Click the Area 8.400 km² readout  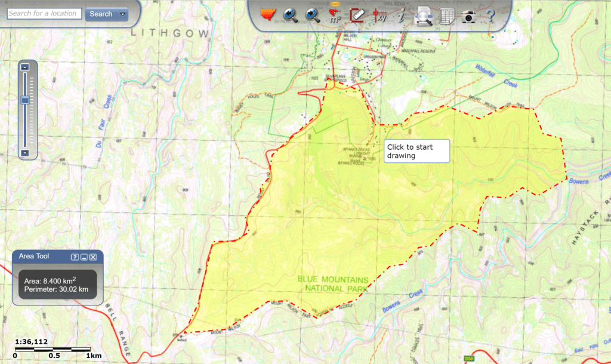coord(50,280)
